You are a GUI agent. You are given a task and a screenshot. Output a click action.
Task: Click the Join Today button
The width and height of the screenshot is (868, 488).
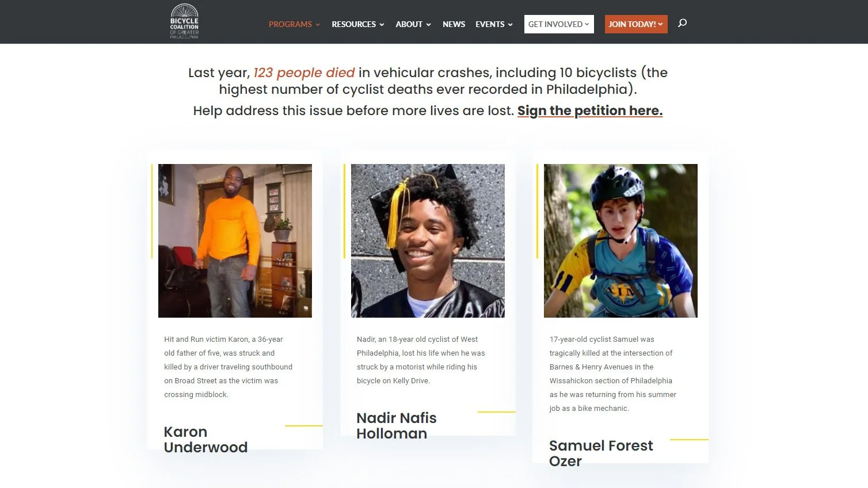tap(636, 24)
